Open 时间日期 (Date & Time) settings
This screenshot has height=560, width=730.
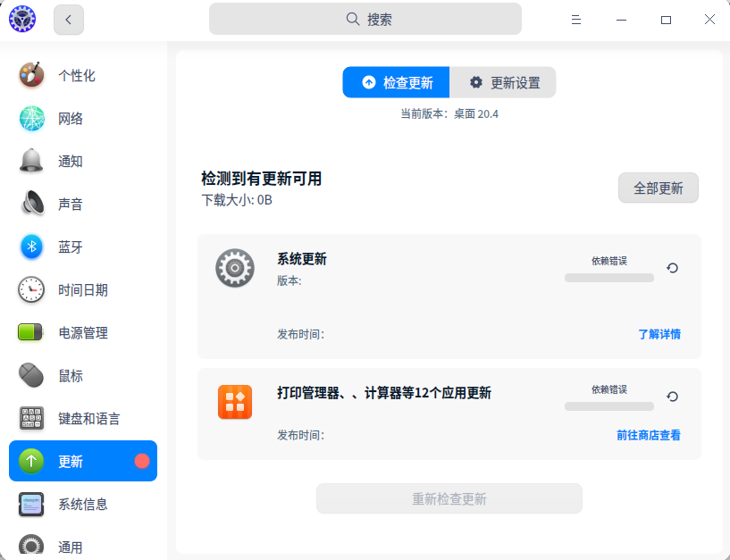tap(31, 289)
